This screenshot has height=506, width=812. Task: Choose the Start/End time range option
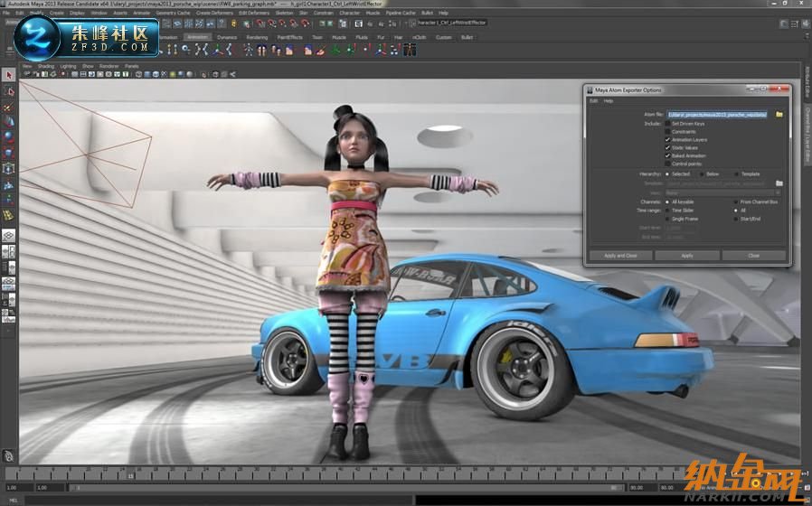click(x=736, y=219)
